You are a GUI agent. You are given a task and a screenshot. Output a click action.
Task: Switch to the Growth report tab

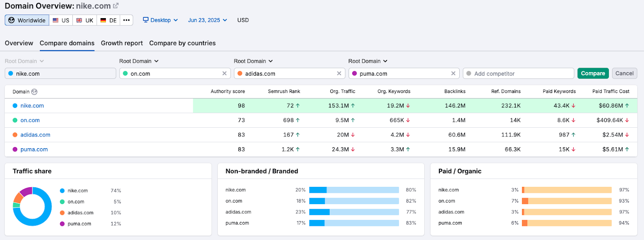122,43
